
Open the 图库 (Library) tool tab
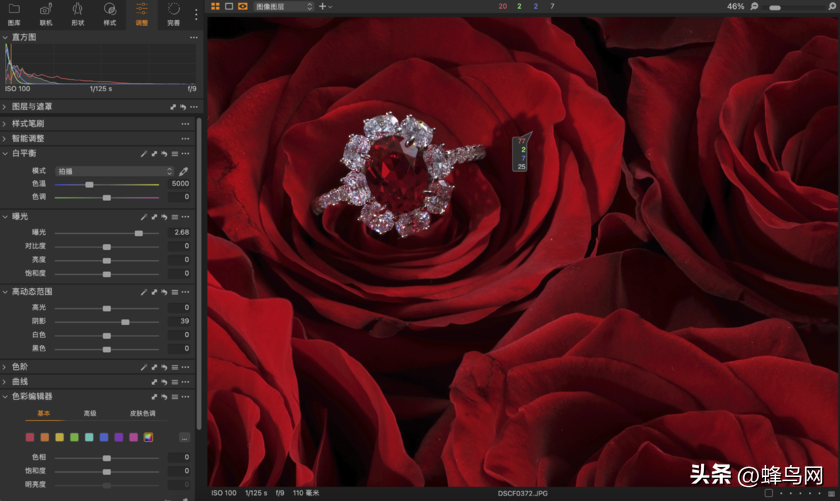pos(14,14)
